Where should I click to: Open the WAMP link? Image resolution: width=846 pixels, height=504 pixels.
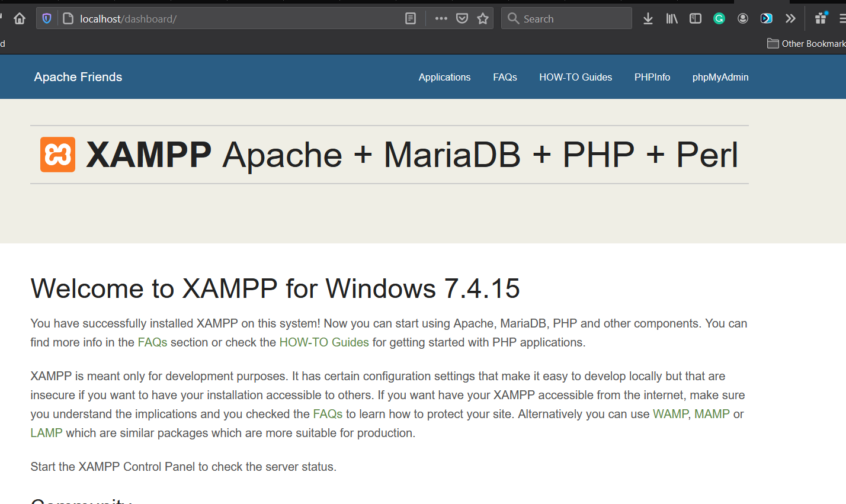[671, 414]
